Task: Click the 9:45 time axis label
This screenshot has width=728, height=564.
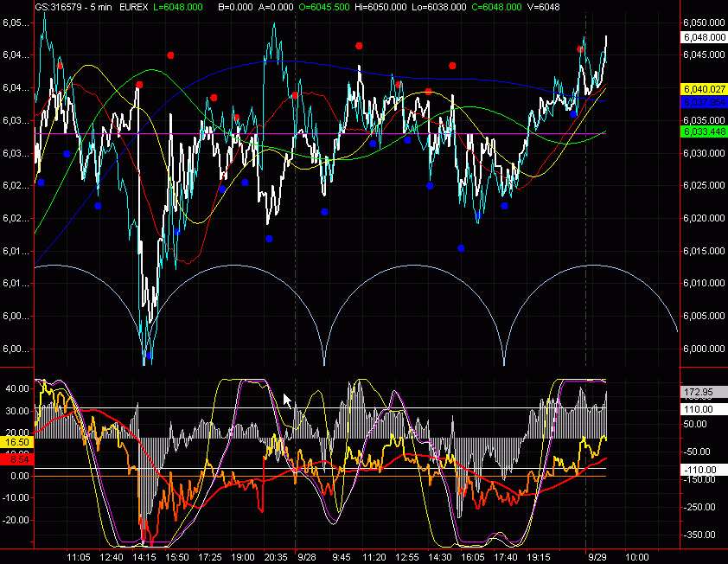Action: 342,557
